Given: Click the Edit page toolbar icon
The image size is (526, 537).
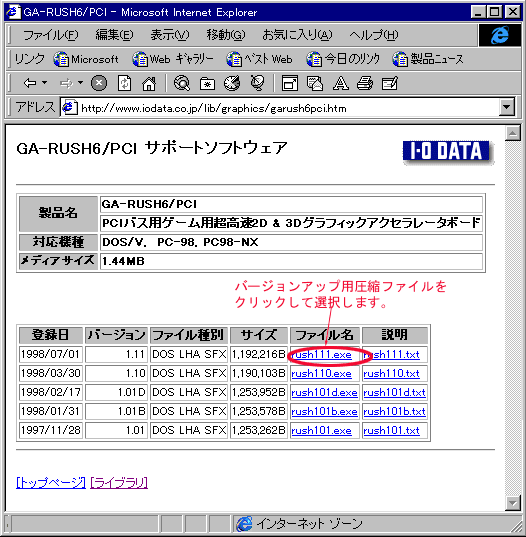Looking at the screenshot, I should pyautogui.click(x=390, y=83).
